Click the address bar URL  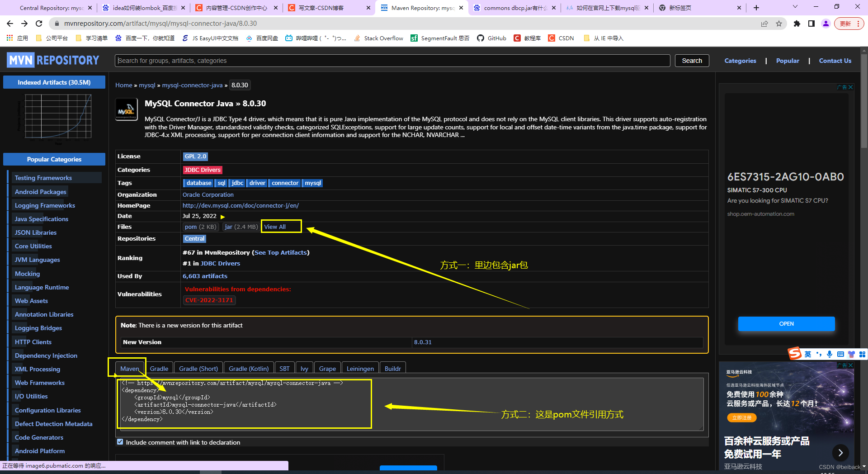[160, 24]
